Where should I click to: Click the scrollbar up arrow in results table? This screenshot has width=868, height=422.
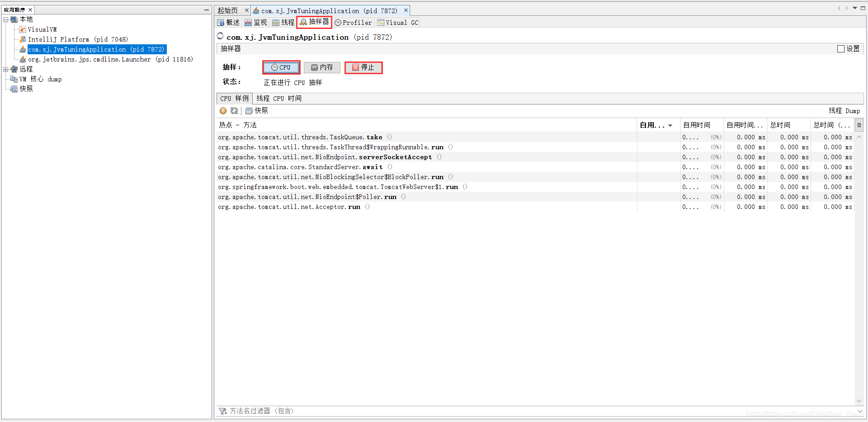tap(859, 137)
